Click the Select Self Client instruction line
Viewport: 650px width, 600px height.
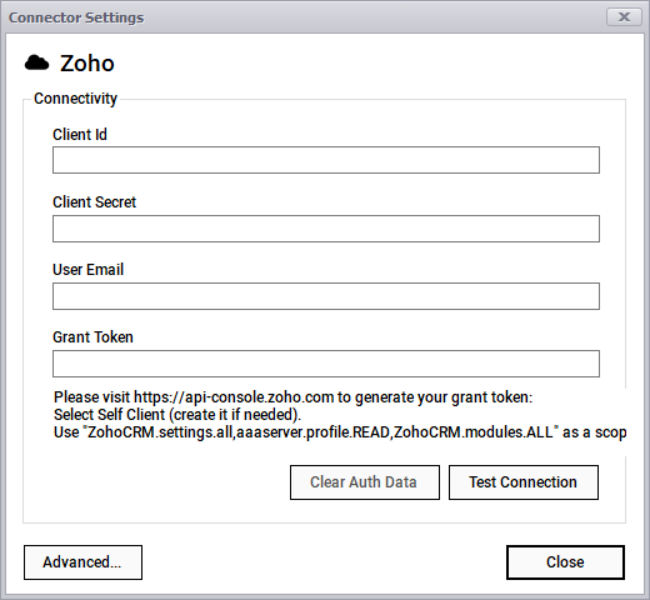coord(178,414)
